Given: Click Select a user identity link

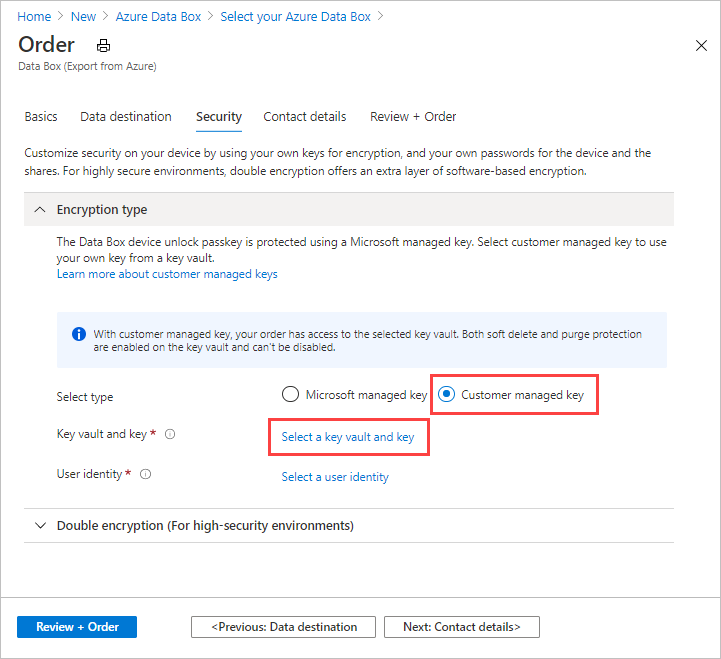Looking at the screenshot, I should coord(335,477).
